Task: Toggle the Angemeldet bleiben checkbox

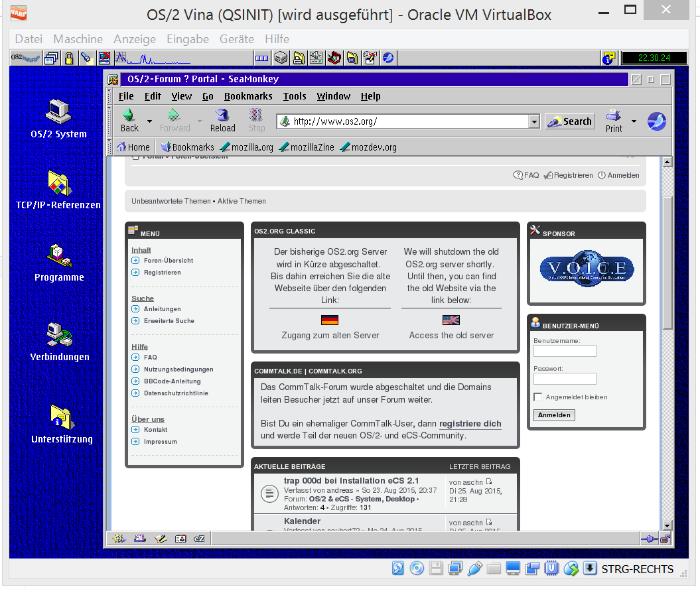Action: pos(538,397)
